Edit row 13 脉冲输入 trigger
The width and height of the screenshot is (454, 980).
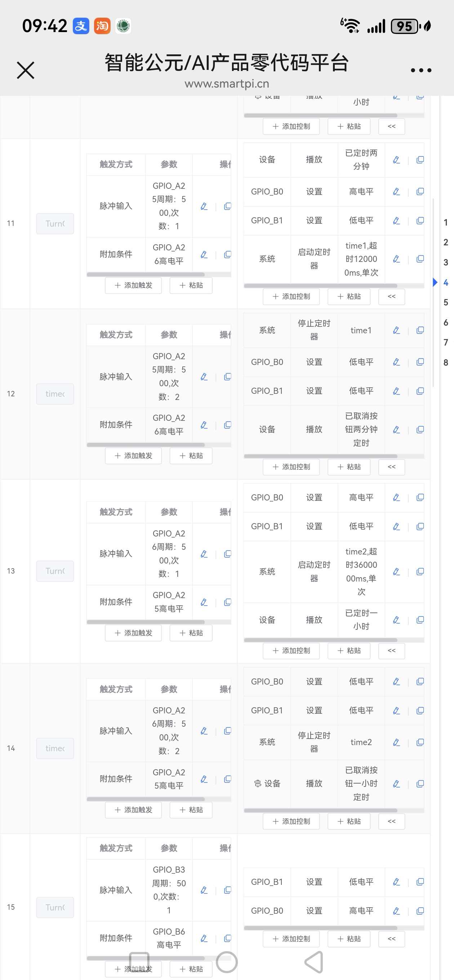click(x=204, y=554)
